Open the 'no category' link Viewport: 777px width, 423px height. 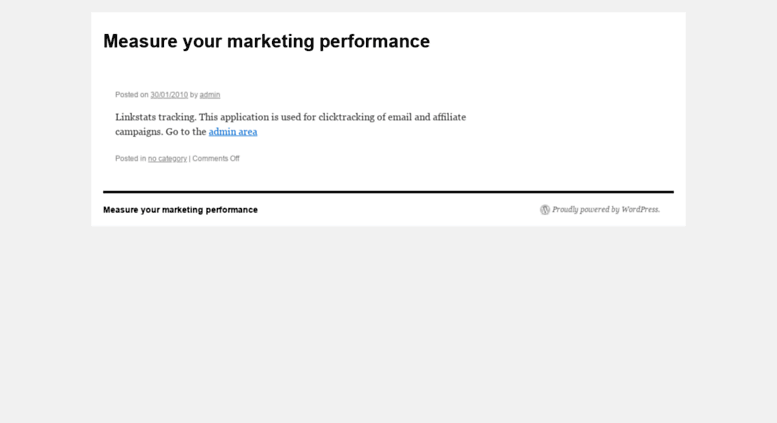point(167,159)
